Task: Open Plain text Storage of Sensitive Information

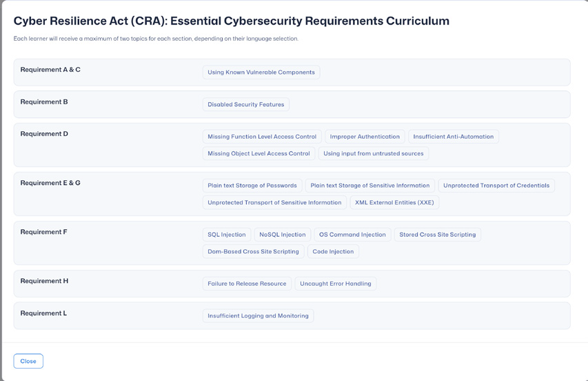Action: pyautogui.click(x=370, y=186)
